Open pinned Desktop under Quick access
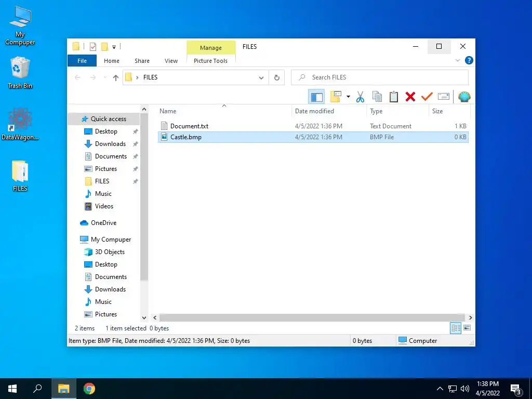The width and height of the screenshot is (532, 399). coord(106,131)
